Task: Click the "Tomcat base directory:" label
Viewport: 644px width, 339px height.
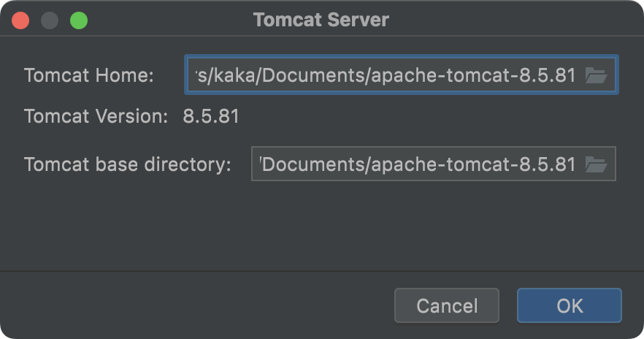Action: [128, 164]
